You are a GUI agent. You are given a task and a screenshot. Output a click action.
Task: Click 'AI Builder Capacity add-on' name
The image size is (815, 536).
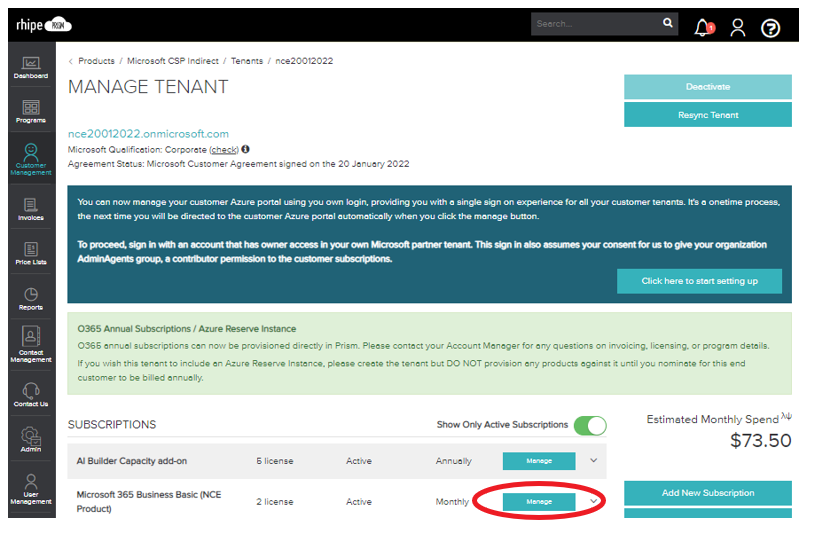[132, 461]
